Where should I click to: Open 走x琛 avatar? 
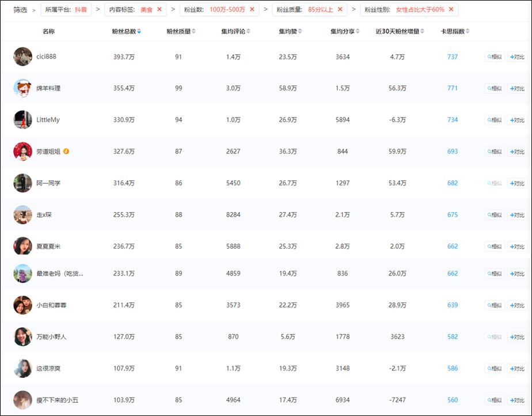(x=22, y=214)
